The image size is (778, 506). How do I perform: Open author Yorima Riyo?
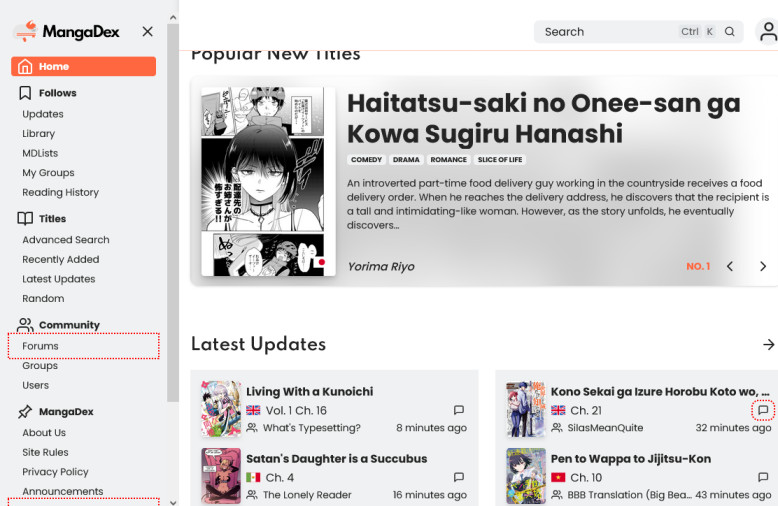click(381, 267)
